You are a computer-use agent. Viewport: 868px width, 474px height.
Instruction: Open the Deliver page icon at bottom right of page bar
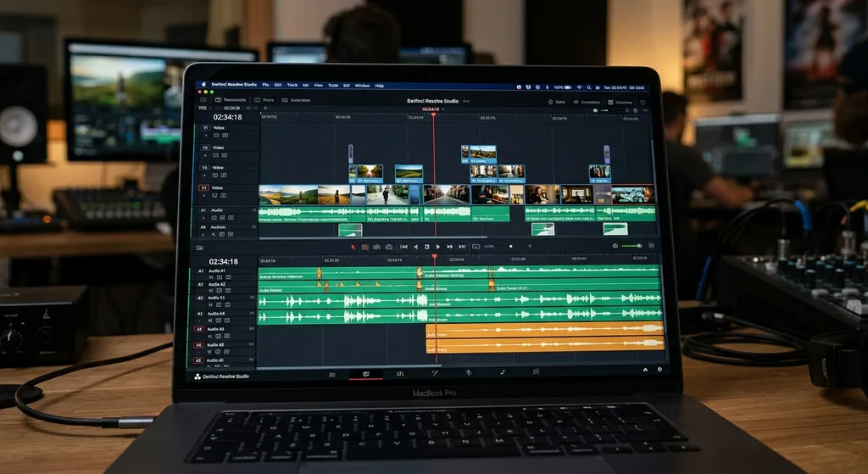536,371
